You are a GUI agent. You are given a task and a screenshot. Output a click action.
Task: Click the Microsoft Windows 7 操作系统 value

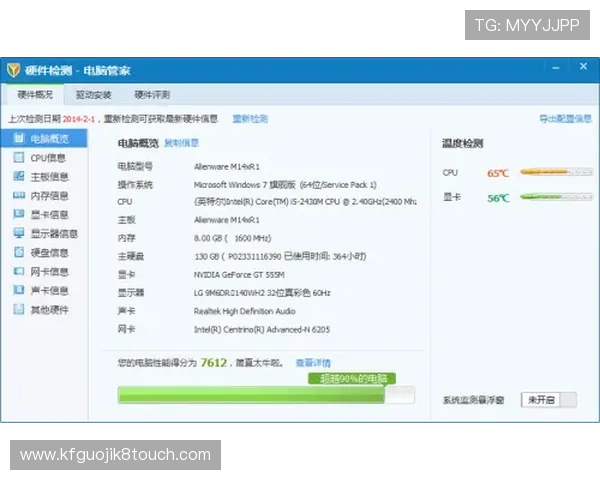(x=285, y=185)
